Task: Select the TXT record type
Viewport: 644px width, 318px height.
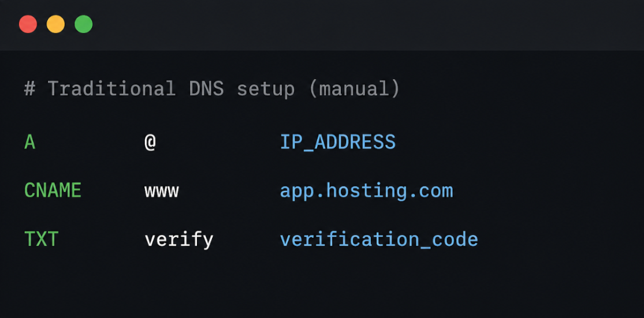Action: coord(41,239)
